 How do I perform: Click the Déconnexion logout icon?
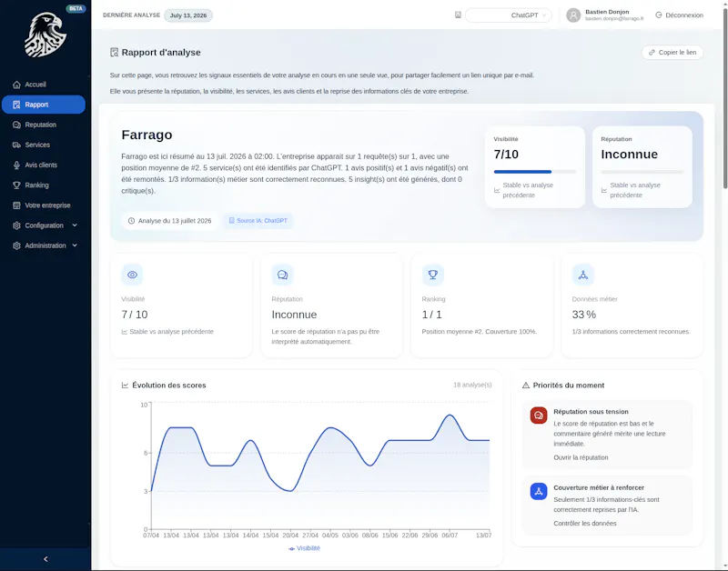point(658,15)
